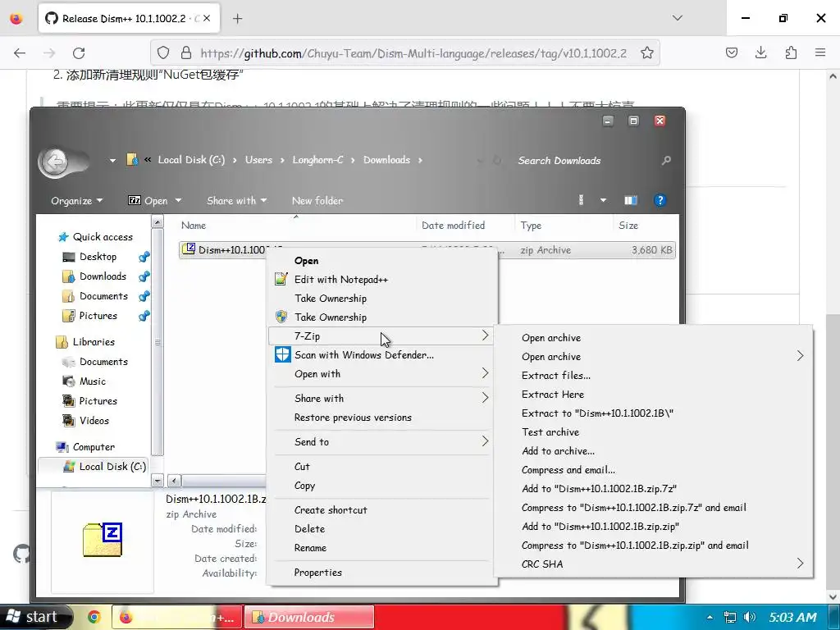Switch to Downloads taskbar window button

point(309,617)
